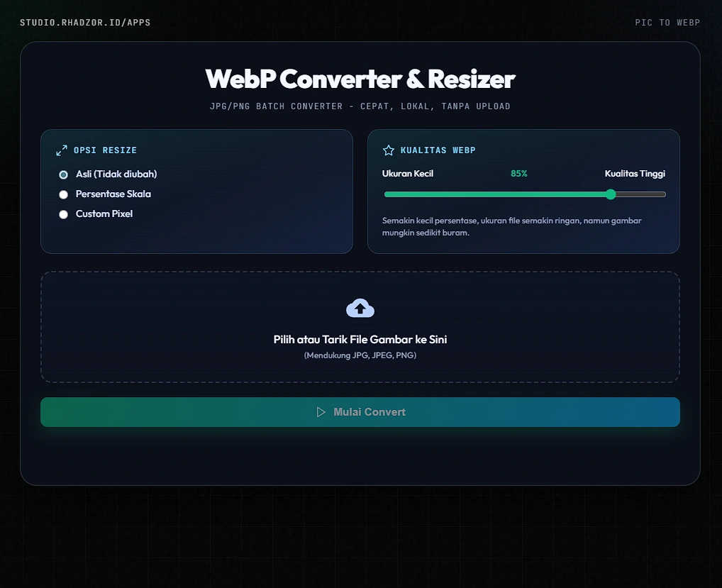Click the Ukuran Kecil label
This screenshot has height=588, width=722.
click(408, 173)
